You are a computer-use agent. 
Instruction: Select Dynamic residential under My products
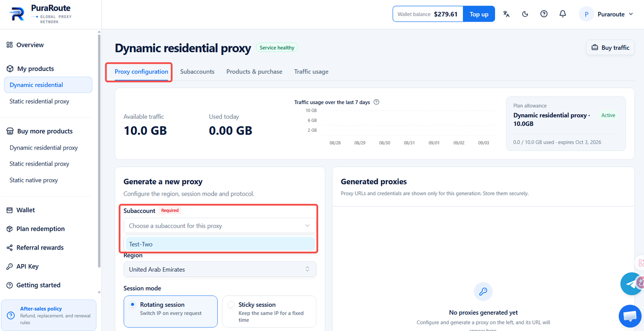coord(48,85)
